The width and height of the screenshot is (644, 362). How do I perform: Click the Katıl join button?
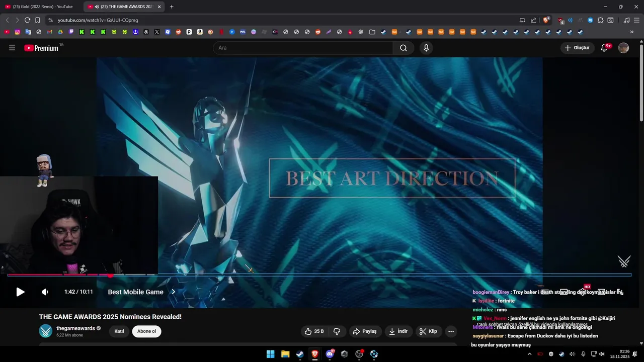119,331
